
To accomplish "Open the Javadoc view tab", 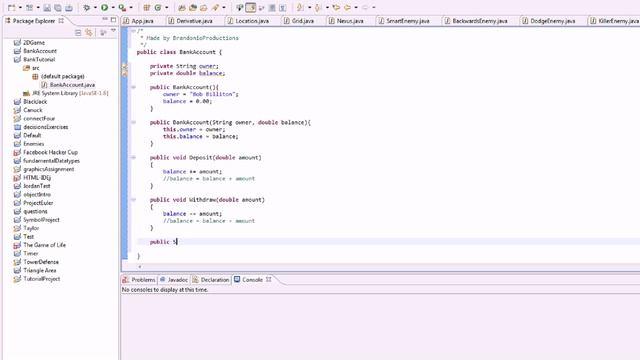I will 174,280.
